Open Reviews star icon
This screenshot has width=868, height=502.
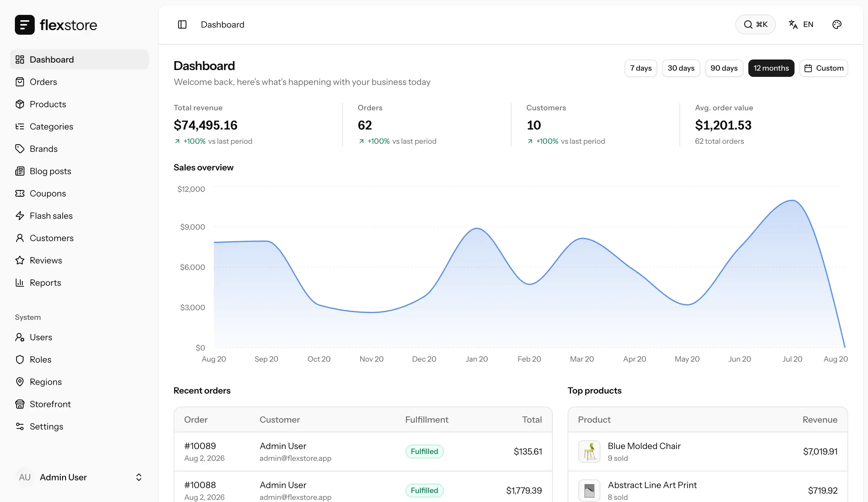click(x=20, y=260)
